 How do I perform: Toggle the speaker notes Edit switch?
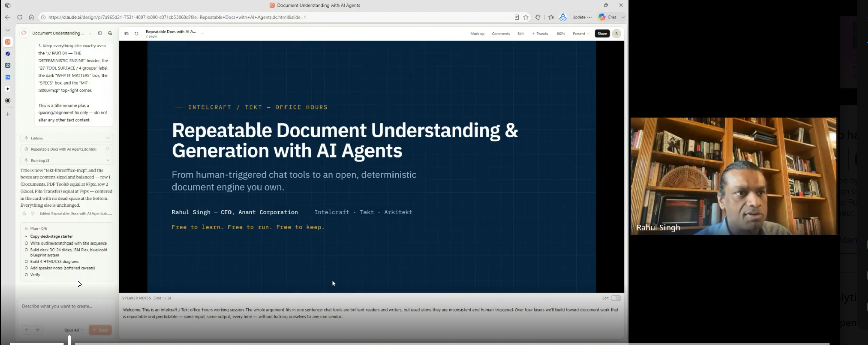tap(616, 298)
